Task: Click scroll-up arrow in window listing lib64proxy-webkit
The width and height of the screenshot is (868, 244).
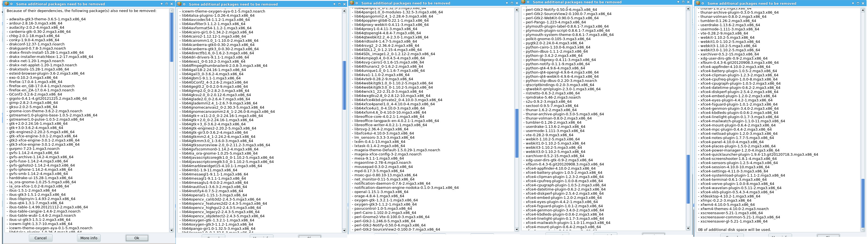Action: [517, 10]
